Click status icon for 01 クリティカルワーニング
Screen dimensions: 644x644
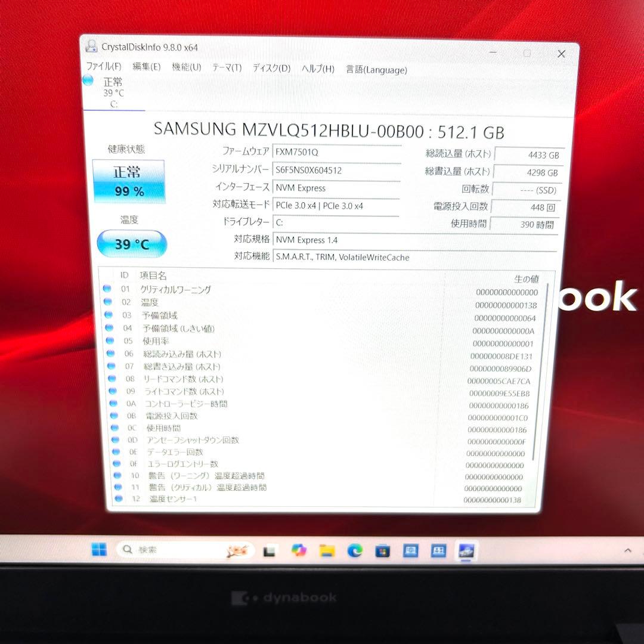point(107,289)
